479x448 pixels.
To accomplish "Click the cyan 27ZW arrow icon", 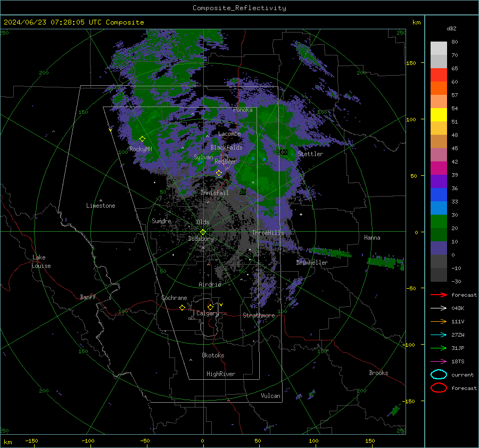I will 439,335.
